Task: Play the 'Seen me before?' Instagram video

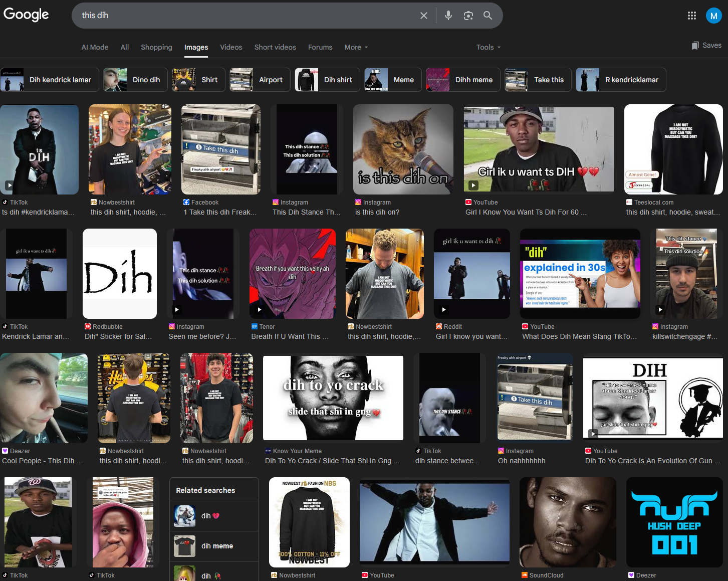Action: tap(176, 310)
